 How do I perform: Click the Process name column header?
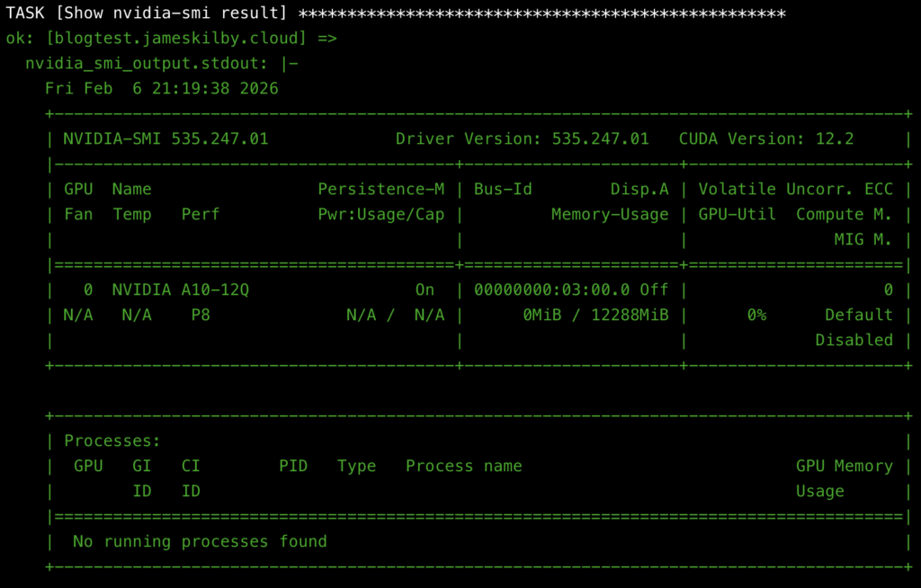click(x=463, y=467)
